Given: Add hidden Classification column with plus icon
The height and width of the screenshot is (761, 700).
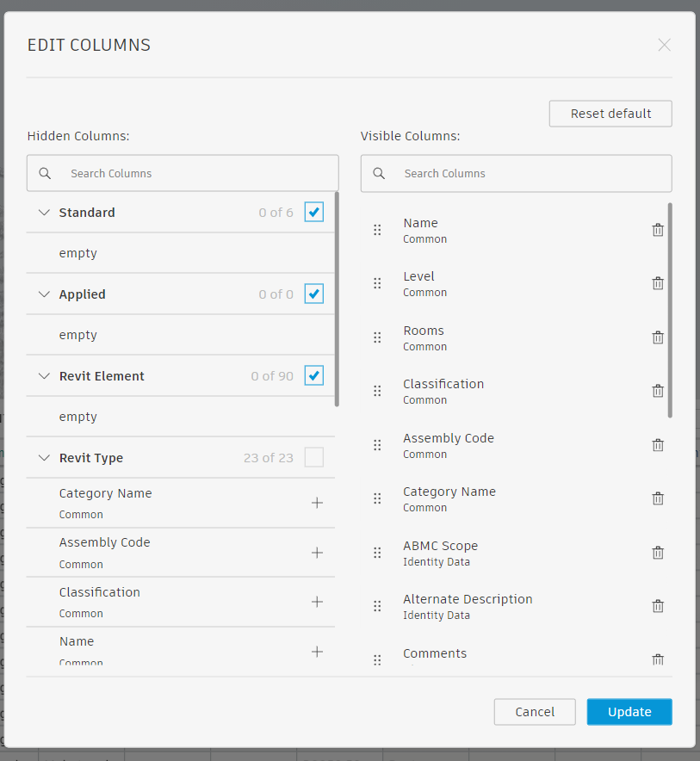Looking at the screenshot, I should click(x=317, y=602).
